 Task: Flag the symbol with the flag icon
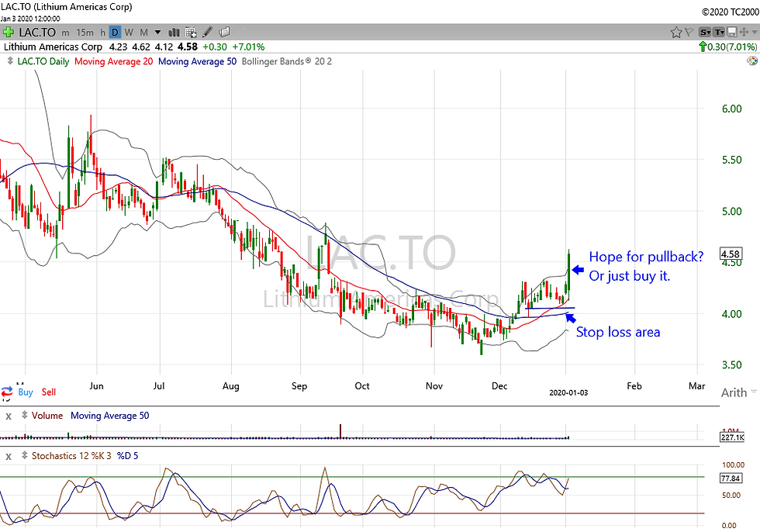(689, 33)
